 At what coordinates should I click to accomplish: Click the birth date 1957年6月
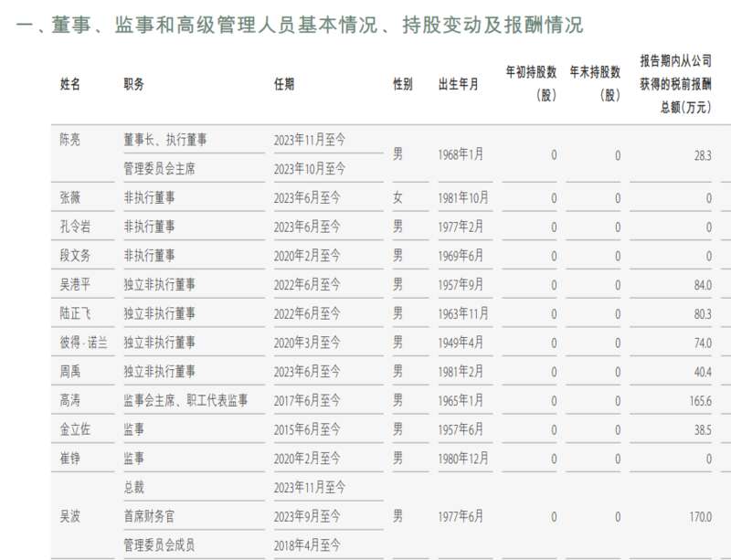461,429
